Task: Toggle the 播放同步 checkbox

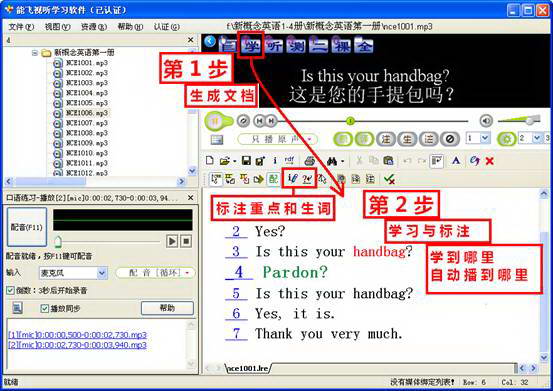Action: (44, 308)
